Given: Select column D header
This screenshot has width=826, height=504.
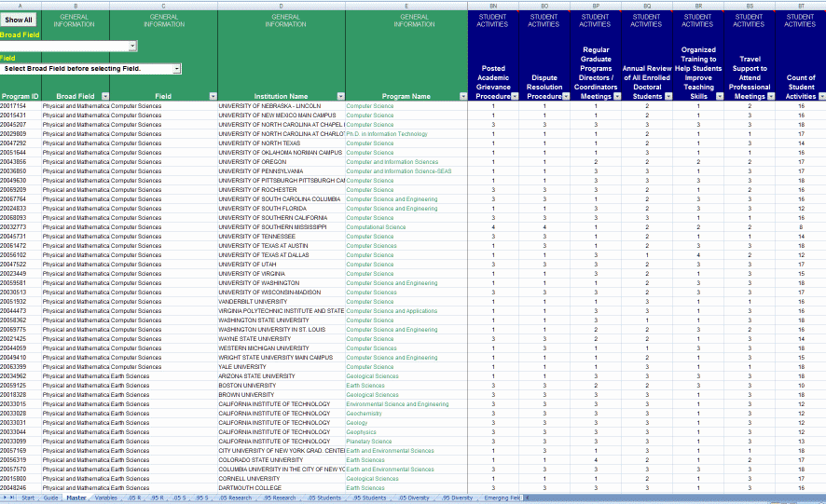Looking at the screenshot, I should tap(282, 6).
